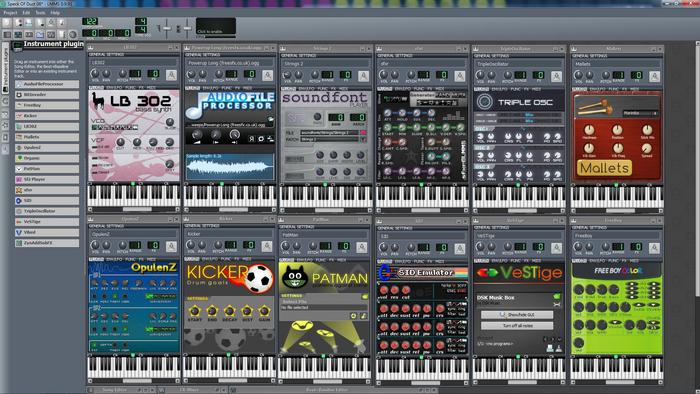
Task: Select AudioFileProcessor from the plugin list
Action: click(x=46, y=84)
